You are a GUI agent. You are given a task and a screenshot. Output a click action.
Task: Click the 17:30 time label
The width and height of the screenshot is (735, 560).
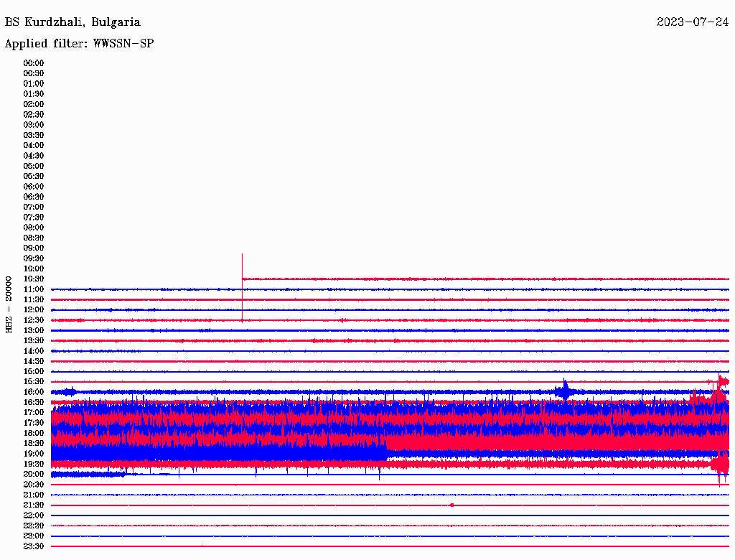pos(34,423)
